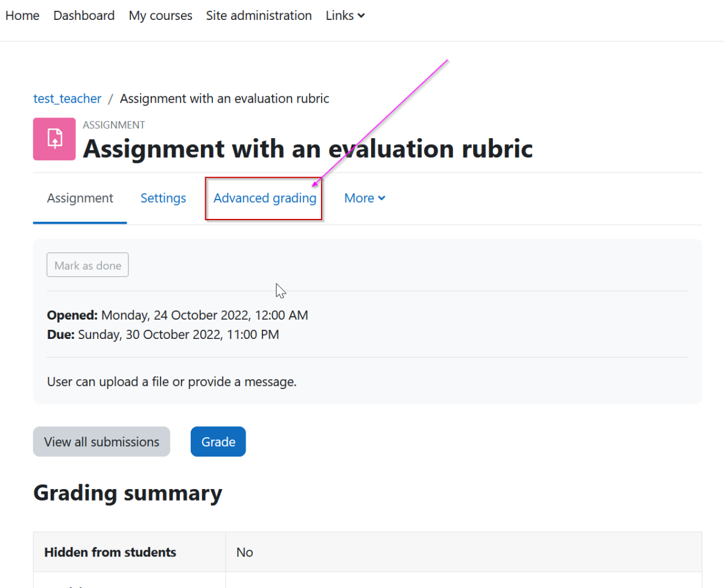Viewport: 724px width, 588px height.
Task: Expand the More tab dropdown
Action: click(x=364, y=198)
